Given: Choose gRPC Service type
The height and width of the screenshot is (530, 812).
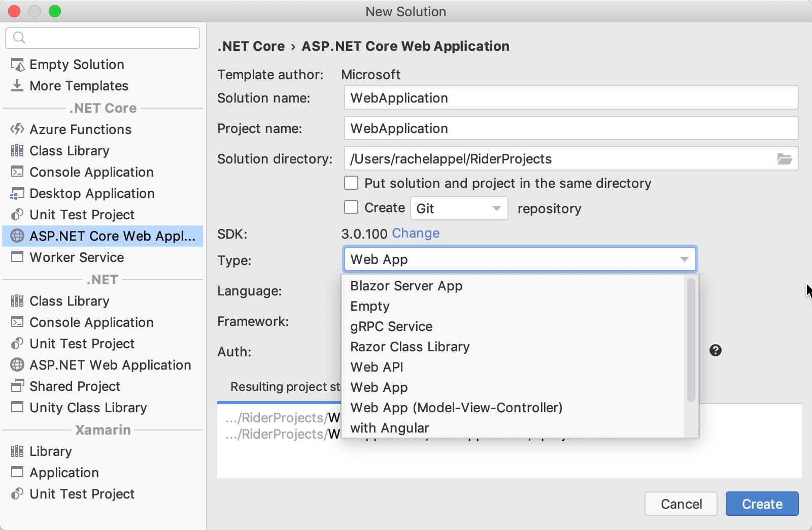Looking at the screenshot, I should (513, 326).
